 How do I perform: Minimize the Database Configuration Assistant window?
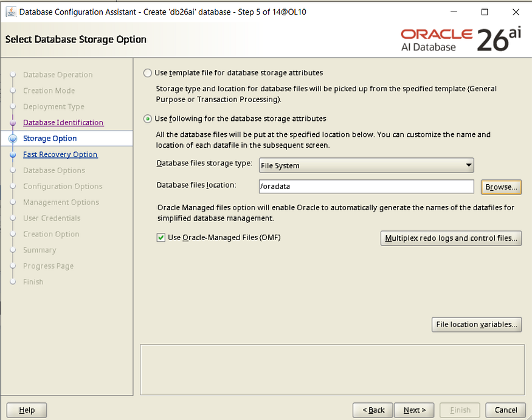454,12
